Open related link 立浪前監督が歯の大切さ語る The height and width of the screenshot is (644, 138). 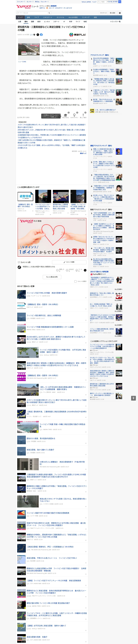coord(52,136)
